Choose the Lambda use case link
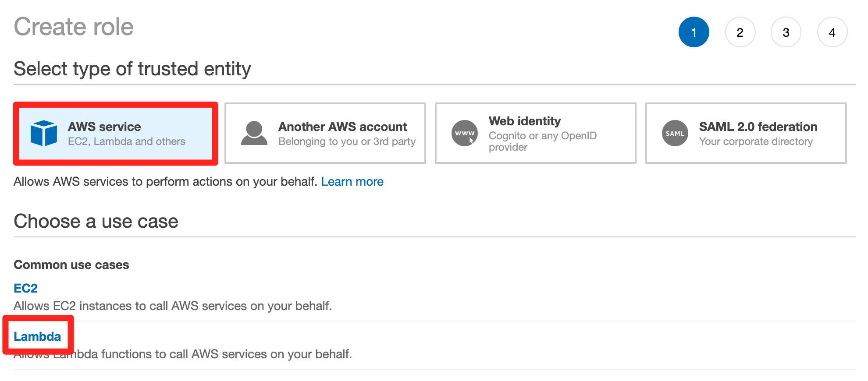 click(37, 336)
